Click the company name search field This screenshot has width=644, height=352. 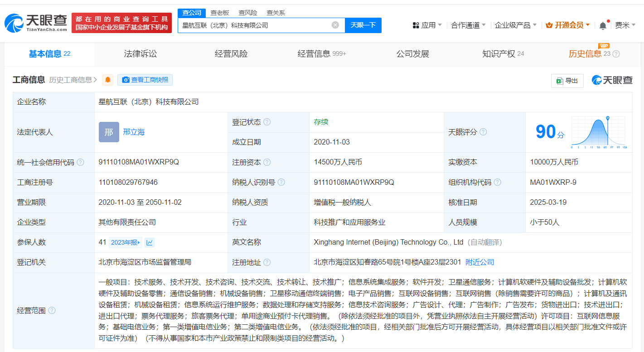[254, 25]
